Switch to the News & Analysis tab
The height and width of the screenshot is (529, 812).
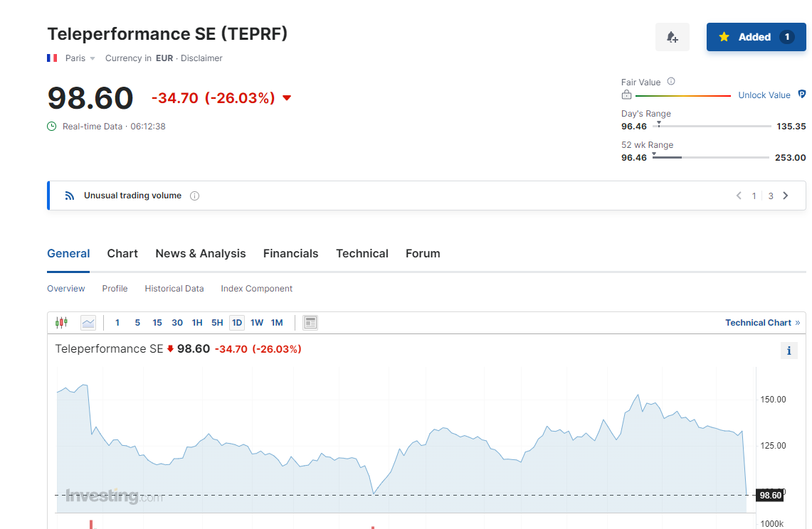200,254
